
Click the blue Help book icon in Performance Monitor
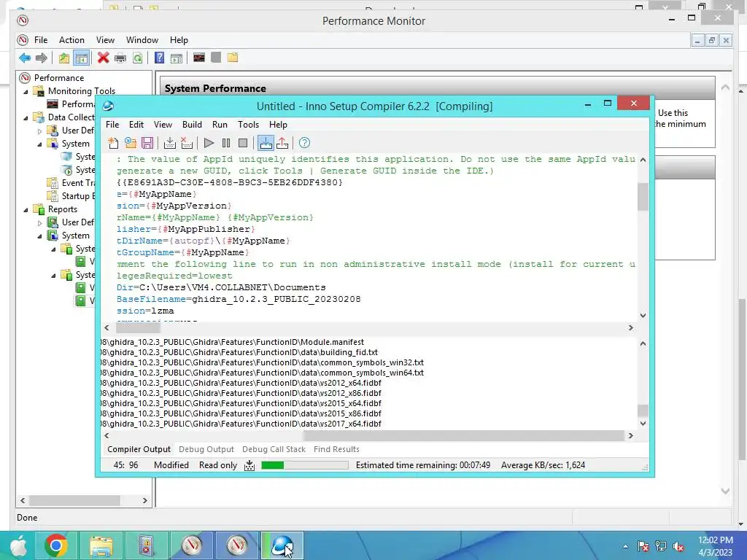[160, 58]
